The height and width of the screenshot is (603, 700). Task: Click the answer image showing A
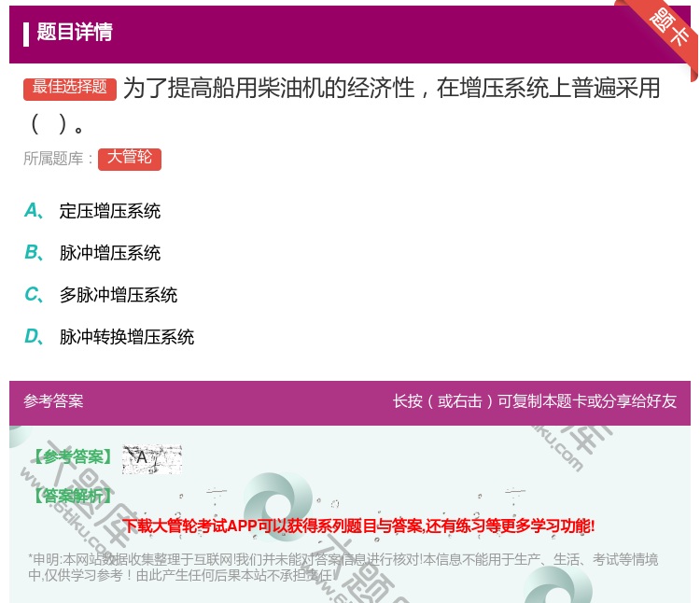(x=152, y=459)
